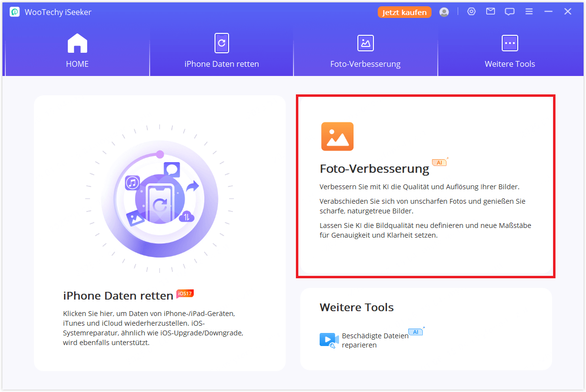Click the orange photo enhancement icon
Viewport: 586px width, 392px height.
(x=337, y=136)
